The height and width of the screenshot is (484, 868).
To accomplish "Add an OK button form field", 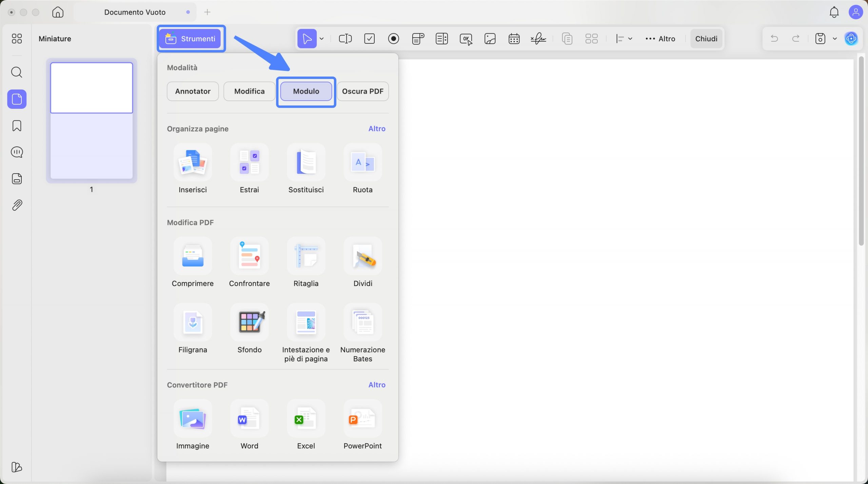I will click(x=466, y=39).
